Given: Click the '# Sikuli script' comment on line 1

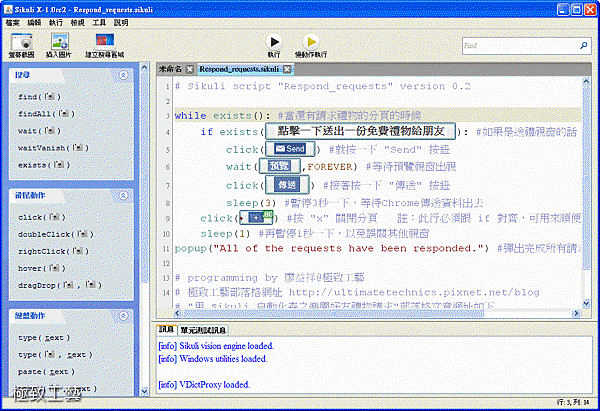Looking at the screenshot, I should point(322,86).
